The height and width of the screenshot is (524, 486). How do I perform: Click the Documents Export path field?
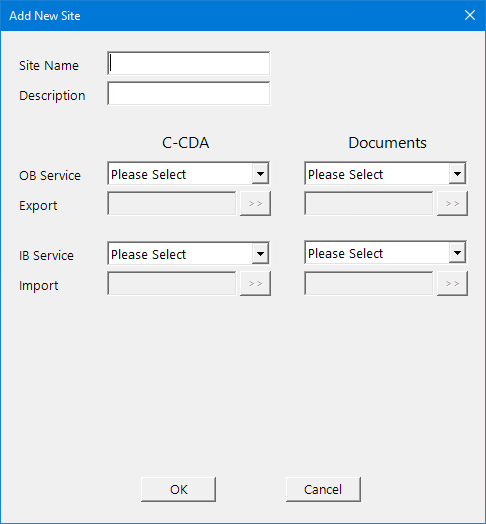point(369,204)
